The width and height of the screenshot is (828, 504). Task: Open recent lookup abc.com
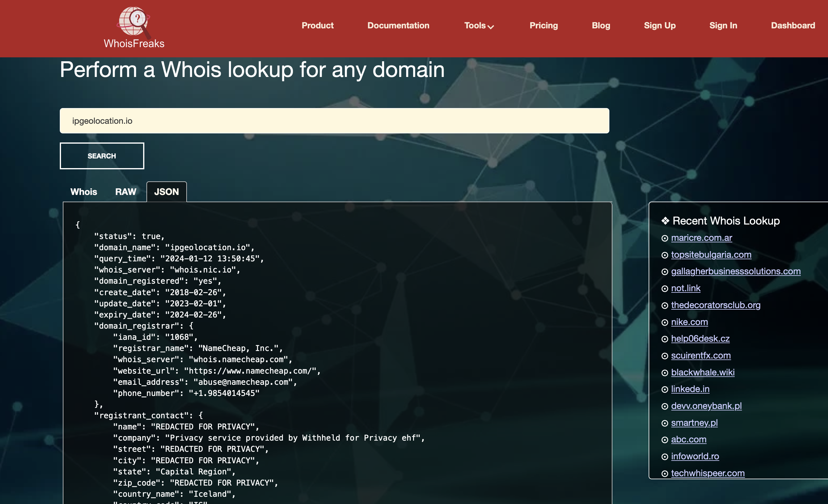tap(688, 439)
